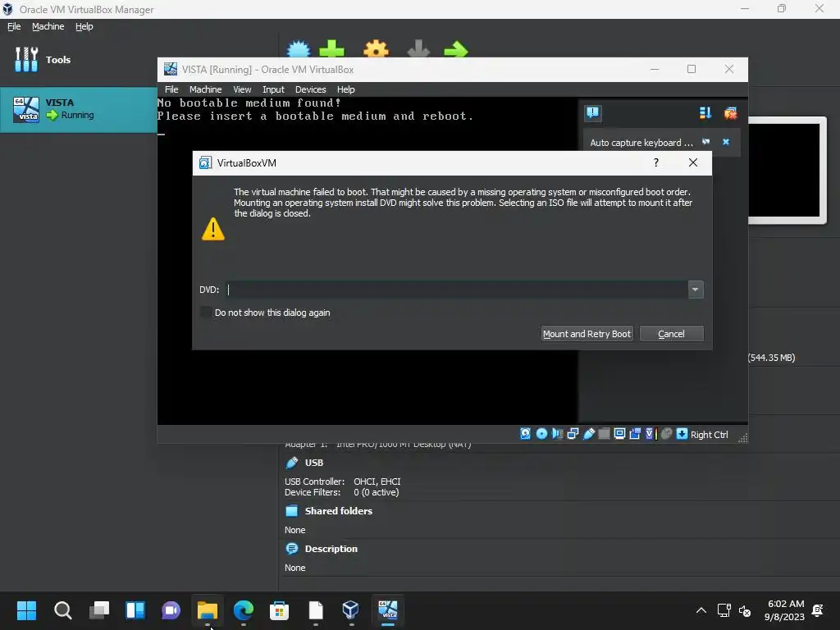The width and height of the screenshot is (840, 630).
Task: Open the VM window Help menu
Action: (345, 89)
